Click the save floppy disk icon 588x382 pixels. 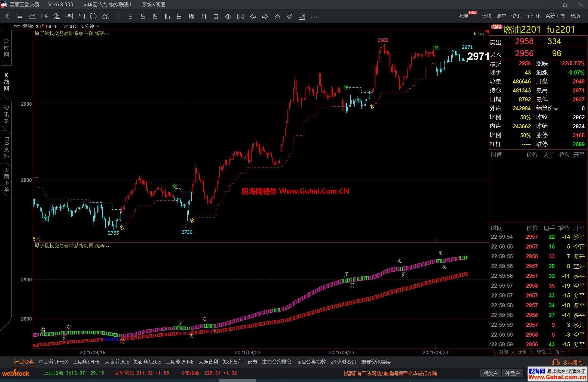coord(81,16)
